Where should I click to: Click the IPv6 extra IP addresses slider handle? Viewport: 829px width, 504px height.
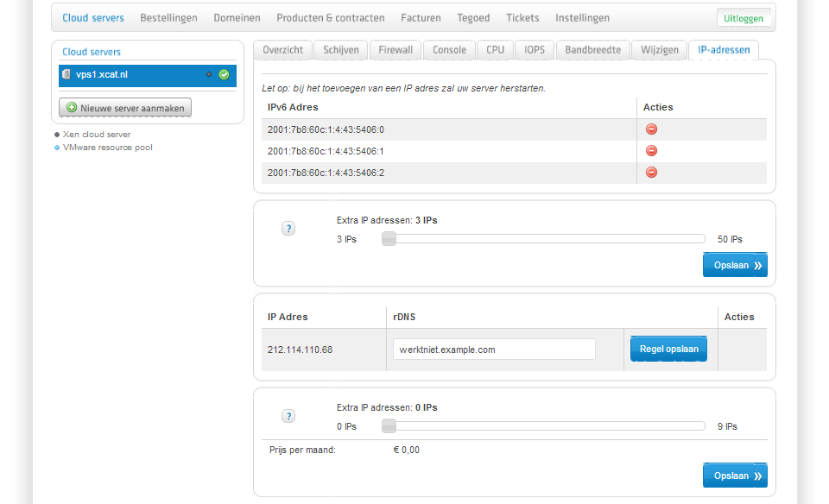point(389,239)
